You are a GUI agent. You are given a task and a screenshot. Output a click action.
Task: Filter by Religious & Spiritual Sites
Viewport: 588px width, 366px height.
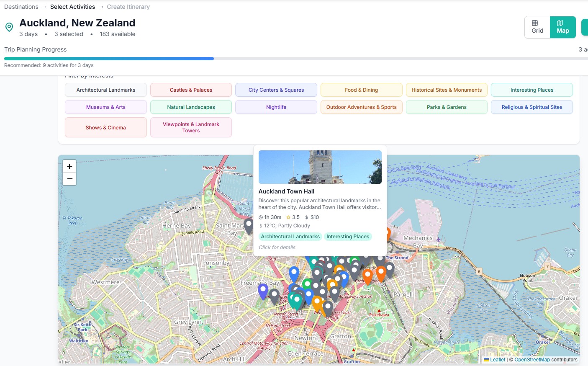pos(532,107)
